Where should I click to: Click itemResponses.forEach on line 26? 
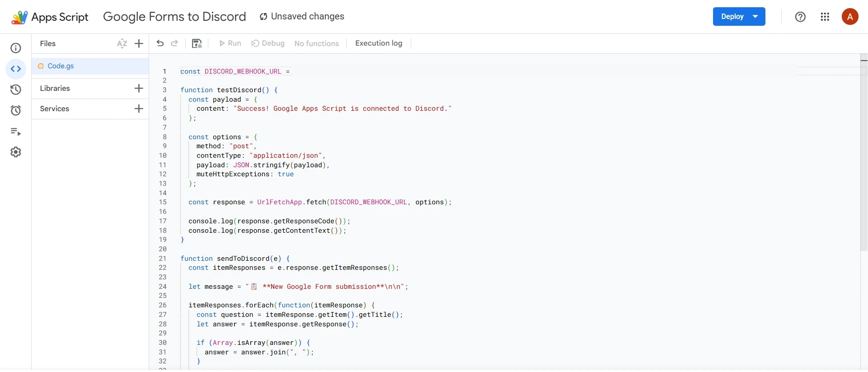(x=231, y=305)
